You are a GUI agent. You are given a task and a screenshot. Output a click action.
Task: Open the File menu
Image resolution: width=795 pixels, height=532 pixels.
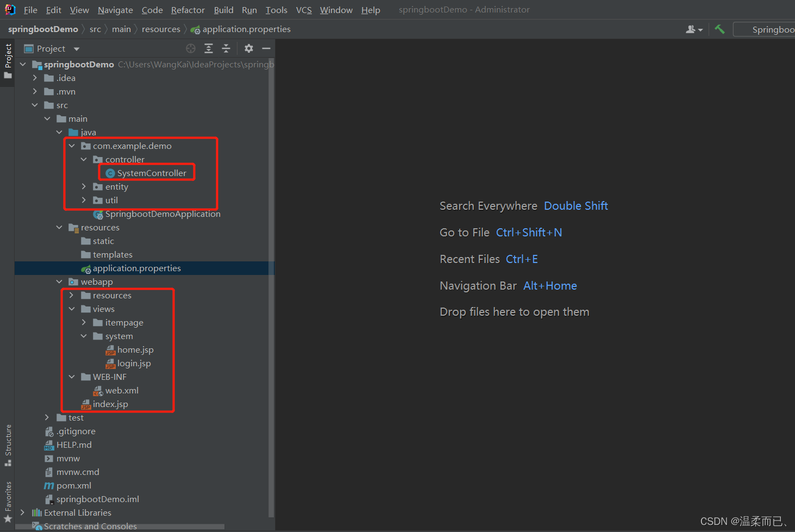(30, 10)
